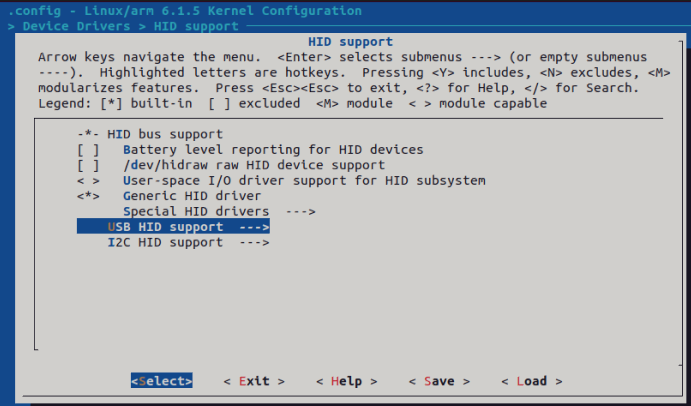Open the Help button
This screenshot has height=406, width=691.
(x=347, y=381)
